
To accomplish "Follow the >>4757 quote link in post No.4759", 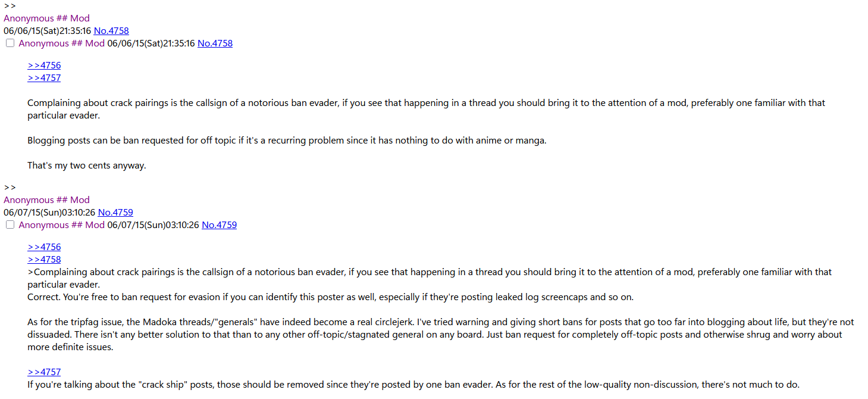I will (44, 372).
